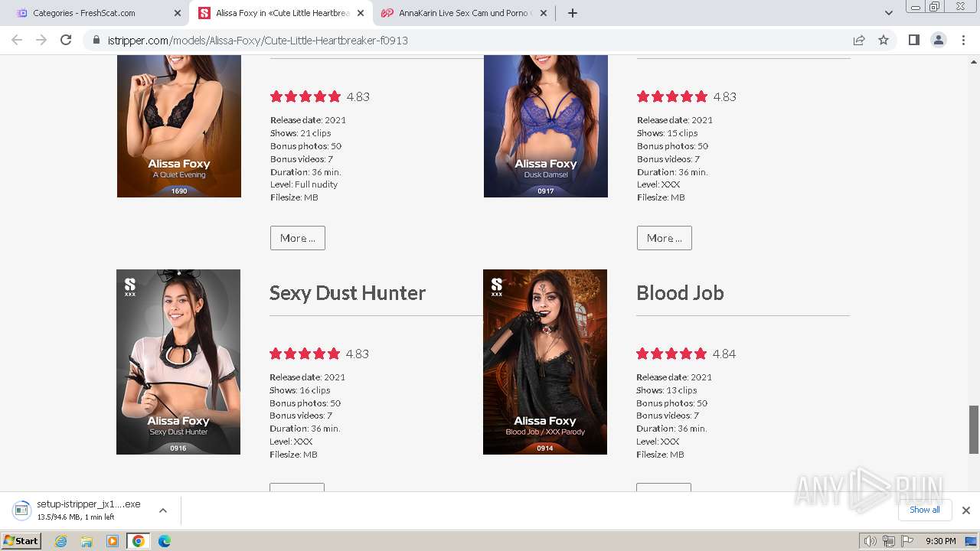980x551 pixels.
Task: Open Microsoft Edge from the taskbar
Action: point(165,541)
